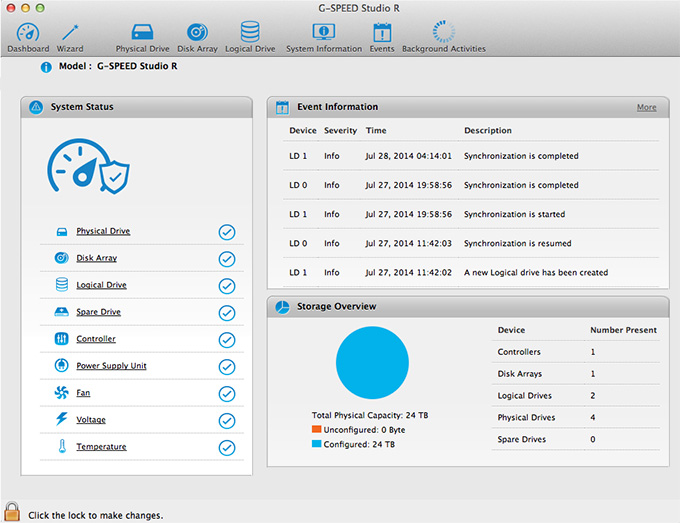Click the blue Configured legend swatch
680x523 pixels.
tap(316, 444)
